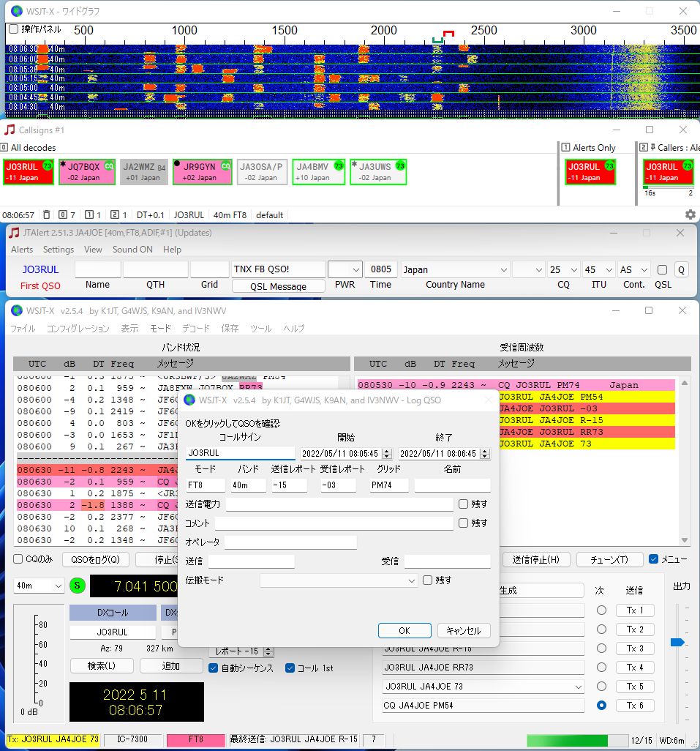Viewport: 700px width, 751px height.
Task: Click the コメント field in Log QSO
Action: (334, 523)
